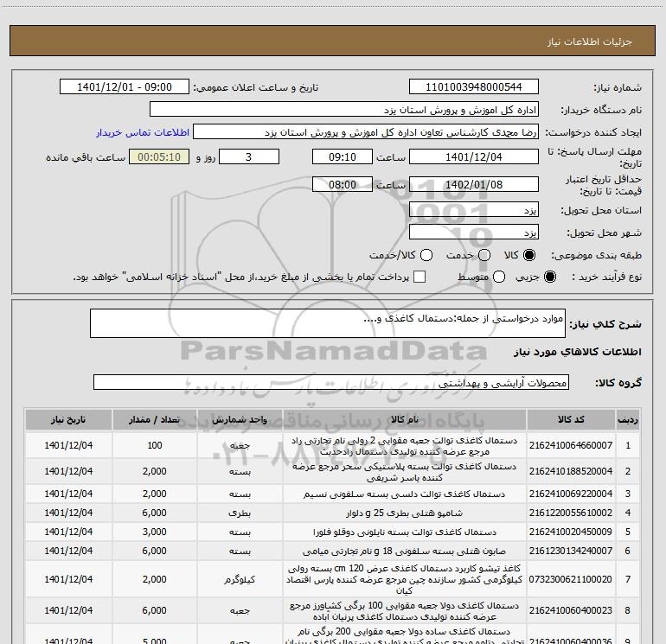Click the ردیف column header
The width and height of the screenshot is (666, 644).
(x=628, y=419)
